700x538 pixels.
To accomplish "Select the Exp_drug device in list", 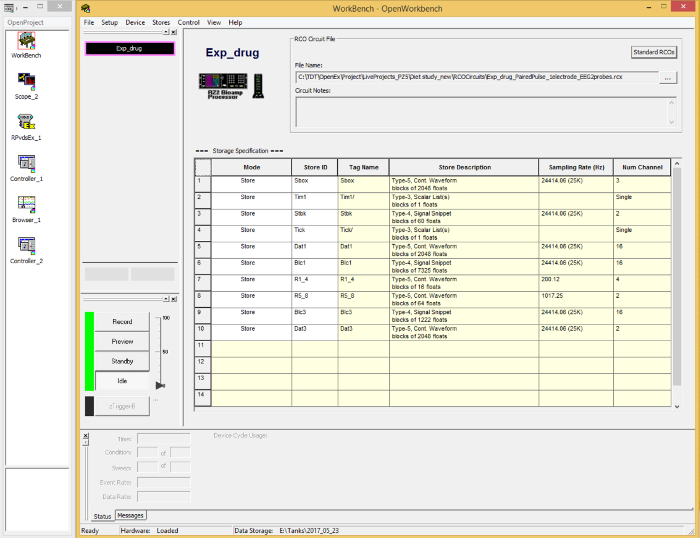I will (x=129, y=47).
